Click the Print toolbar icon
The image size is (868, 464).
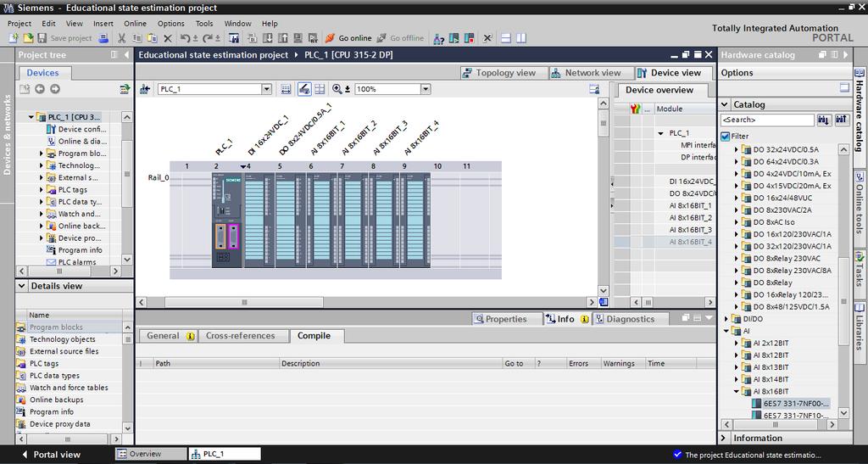[x=103, y=38]
